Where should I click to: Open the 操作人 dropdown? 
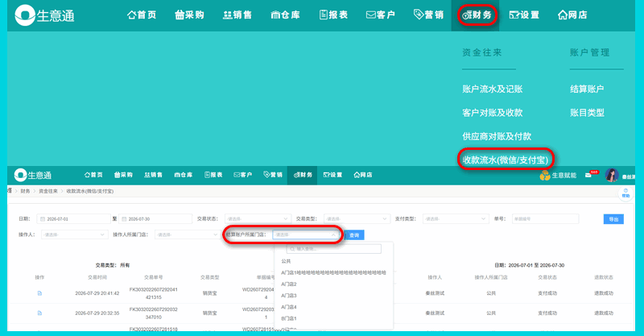[74, 234]
